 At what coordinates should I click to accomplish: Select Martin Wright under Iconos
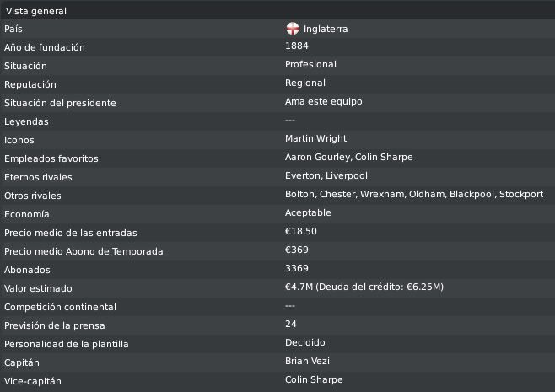315,138
